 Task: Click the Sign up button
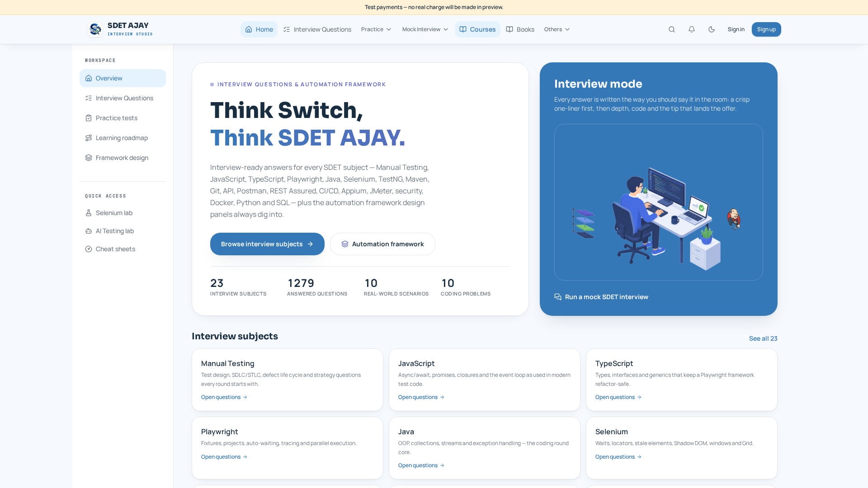(766, 29)
